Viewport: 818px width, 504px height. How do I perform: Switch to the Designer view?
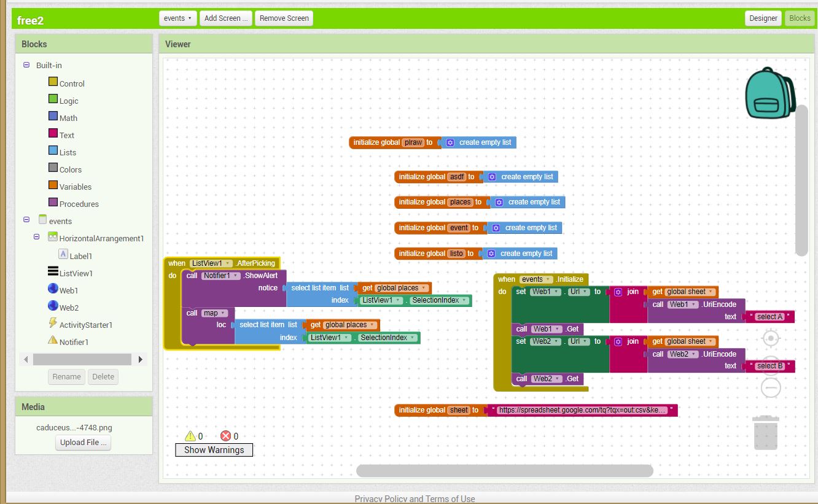[763, 18]
